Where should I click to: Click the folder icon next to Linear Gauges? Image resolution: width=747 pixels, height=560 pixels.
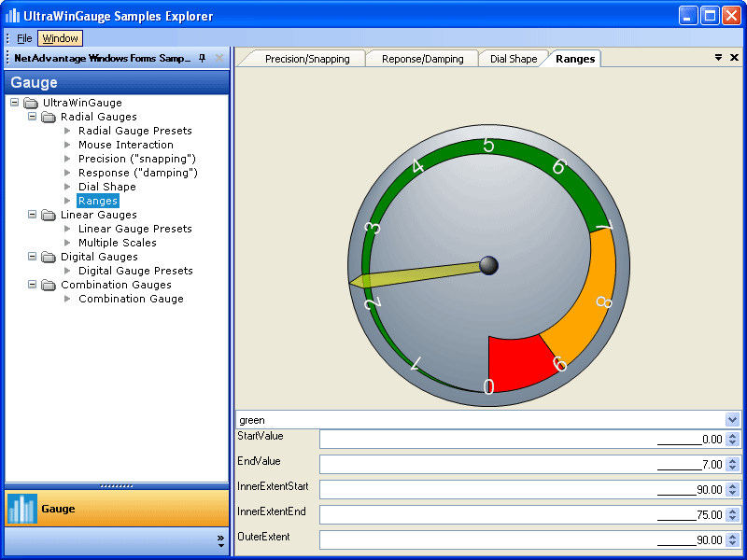click(49, 215)
